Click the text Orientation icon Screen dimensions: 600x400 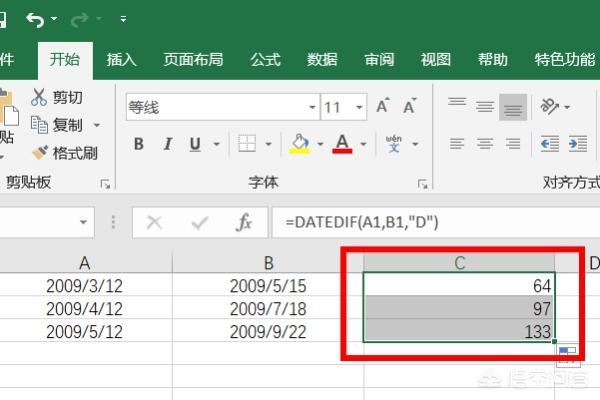tap(549, 106)
